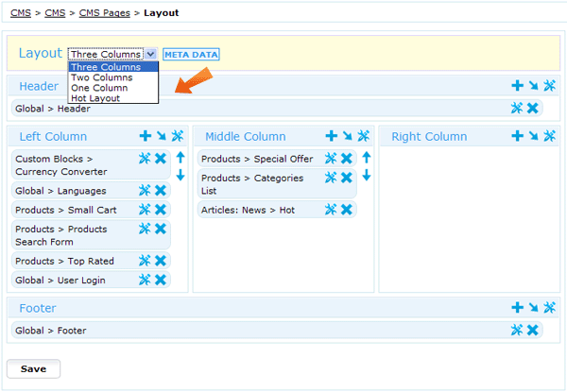Go to second CMS breadcrumb link
Viewport: 567px width, 392px height.
point(55,13)
